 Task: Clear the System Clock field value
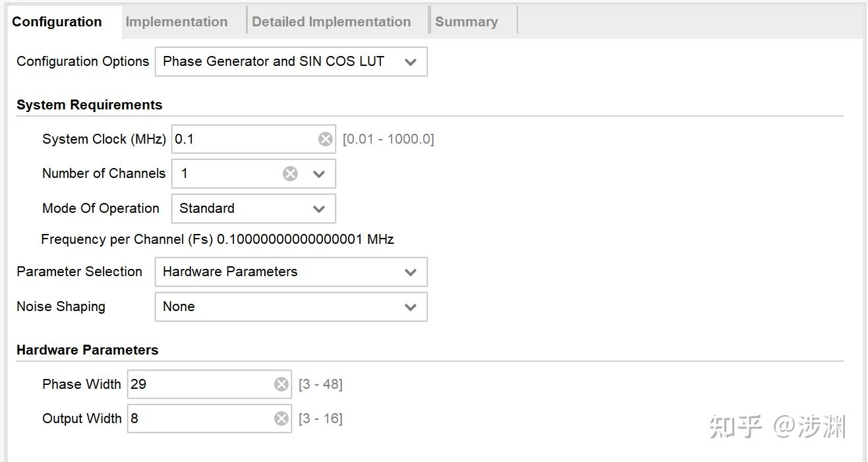[x=326, y=139]
